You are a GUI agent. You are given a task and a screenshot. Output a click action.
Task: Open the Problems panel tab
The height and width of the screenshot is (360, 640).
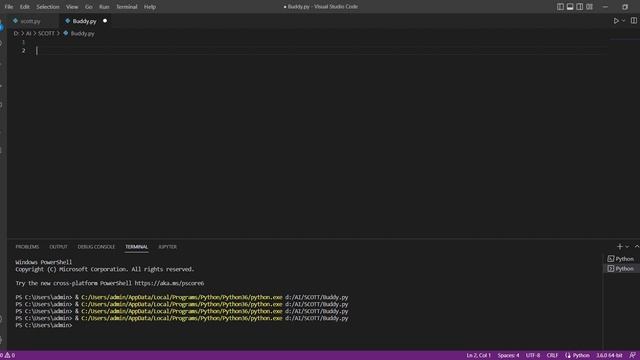(27, 247)
